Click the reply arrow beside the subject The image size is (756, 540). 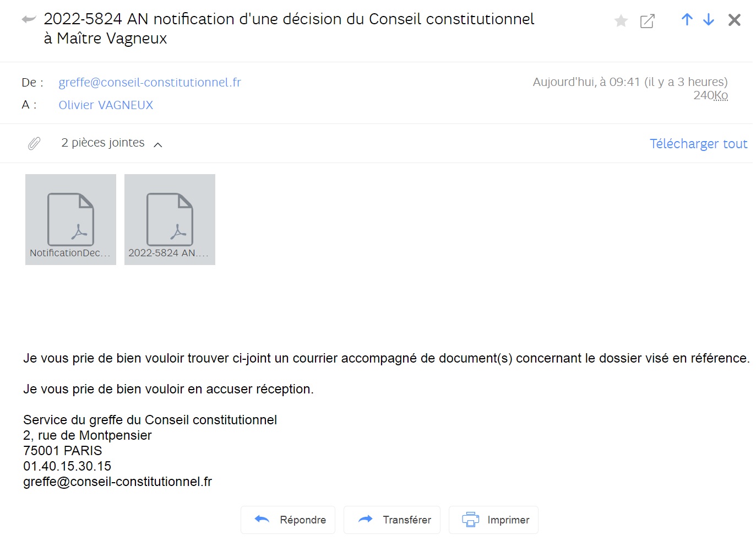click(x=29, y=20)
